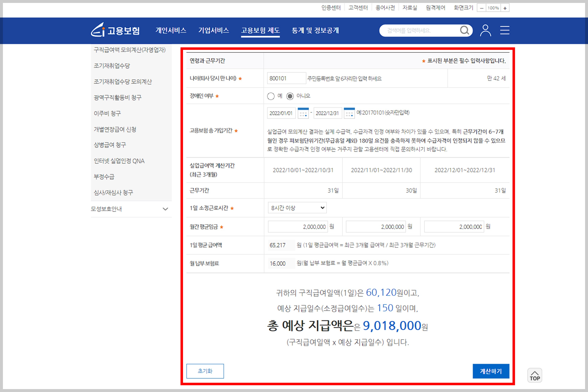Viewport: 588px width, 392px height.
Task: Click the 인증센터 link
Action: 331,8
